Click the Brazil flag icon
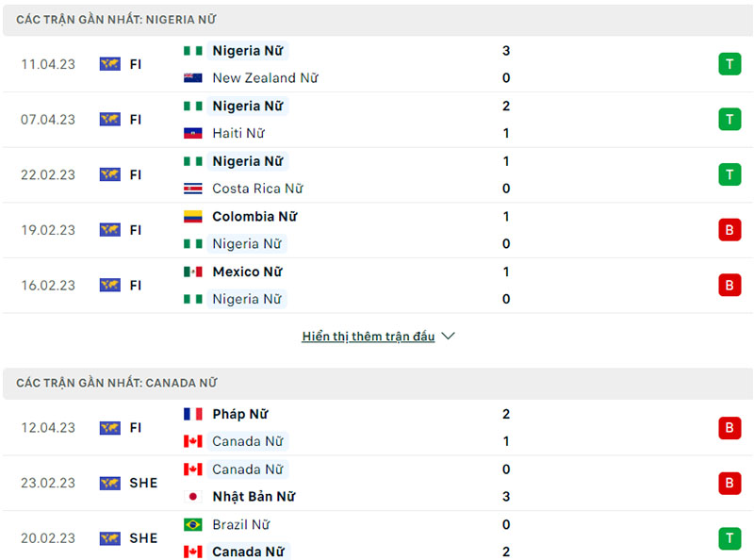The width and height of the screenshot is (754, 560). pos(193,524)
